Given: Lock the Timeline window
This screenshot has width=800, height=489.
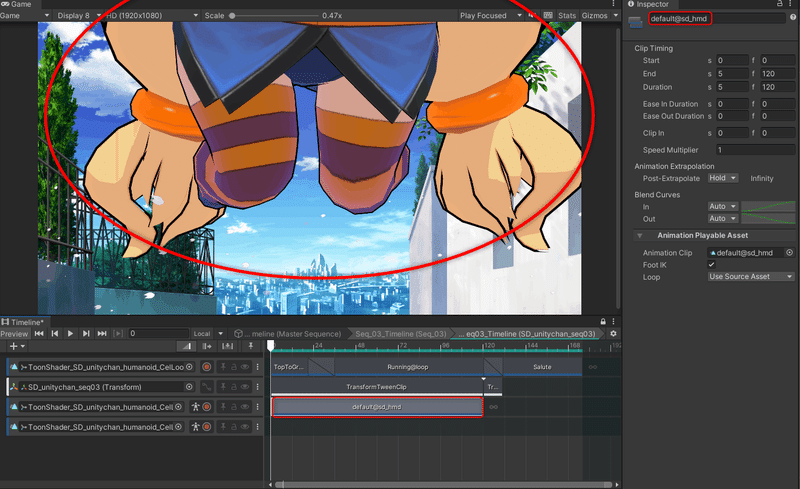Looking at the screenshot, I should pos(603,322).
